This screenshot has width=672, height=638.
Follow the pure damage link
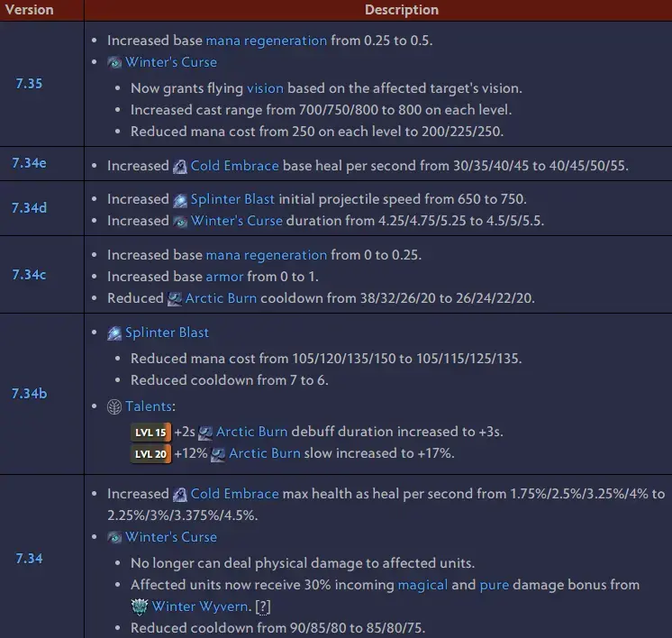[x=495, y=585]
